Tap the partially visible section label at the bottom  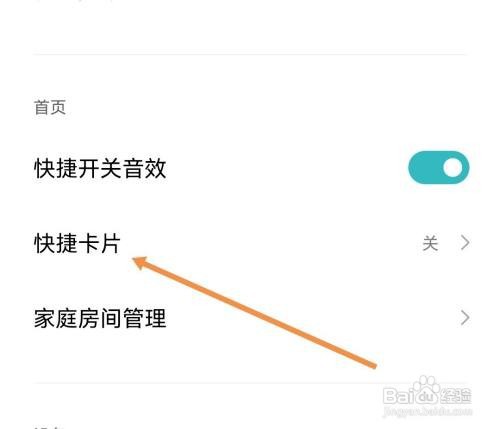pyautogui.click(x=48, y=427)
